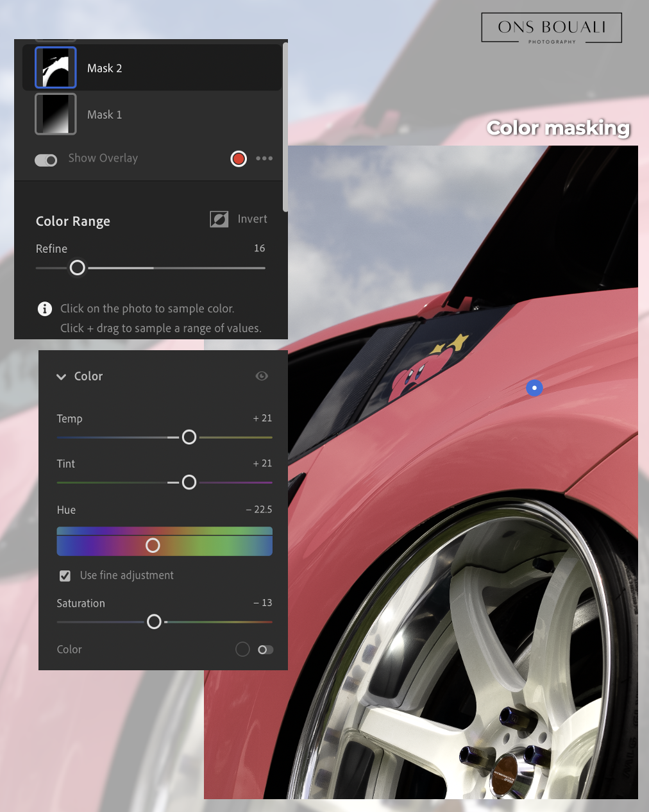Click the Temp value + 21
The image size is (649, 812).
click(x=262, y=418)
